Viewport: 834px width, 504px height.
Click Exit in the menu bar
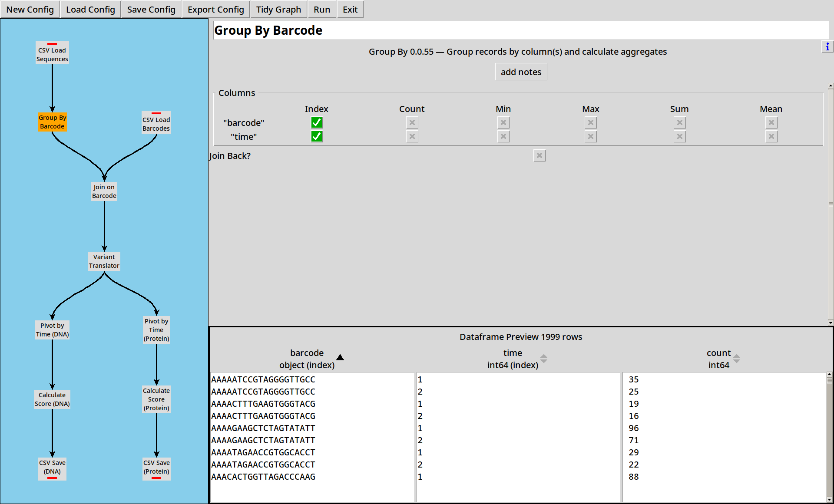[x=350, y=10]
